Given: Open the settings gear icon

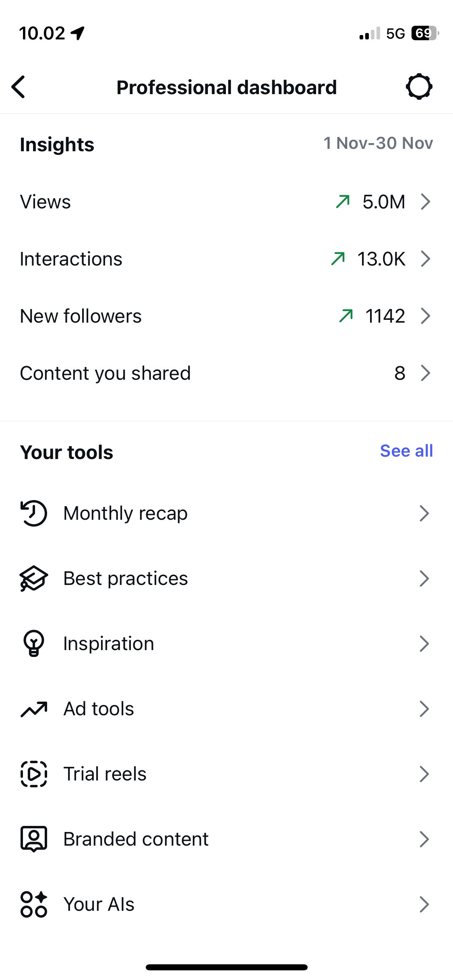Looking at the screenshot, I should tap(419, 87).
